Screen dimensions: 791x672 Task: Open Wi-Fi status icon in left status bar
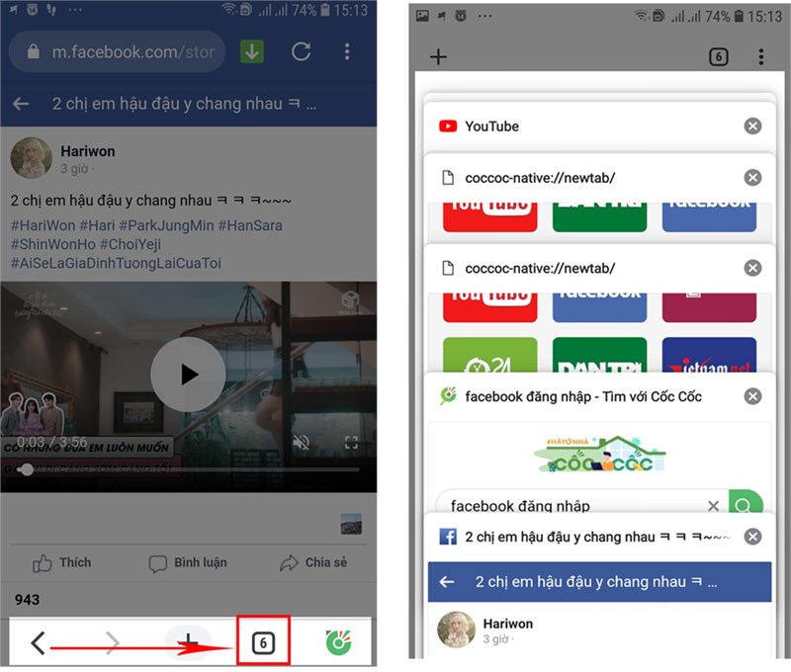(x=228, y=9)
